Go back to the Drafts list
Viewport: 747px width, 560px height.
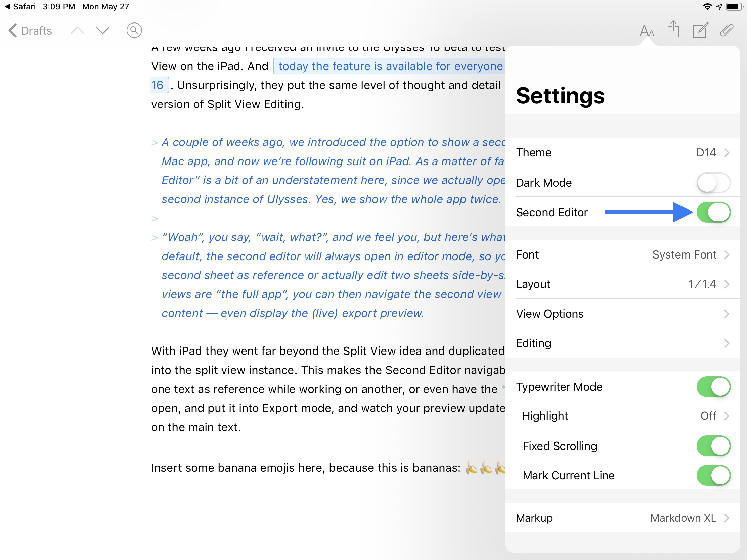point(30,30)
